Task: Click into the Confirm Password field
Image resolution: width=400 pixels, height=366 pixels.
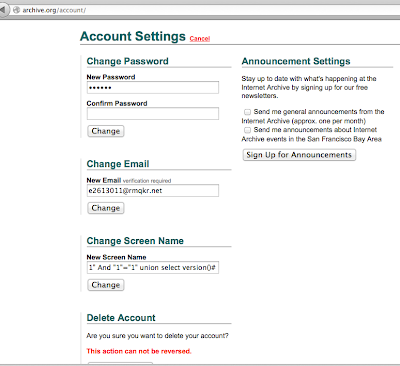Action: pos(153,114)
